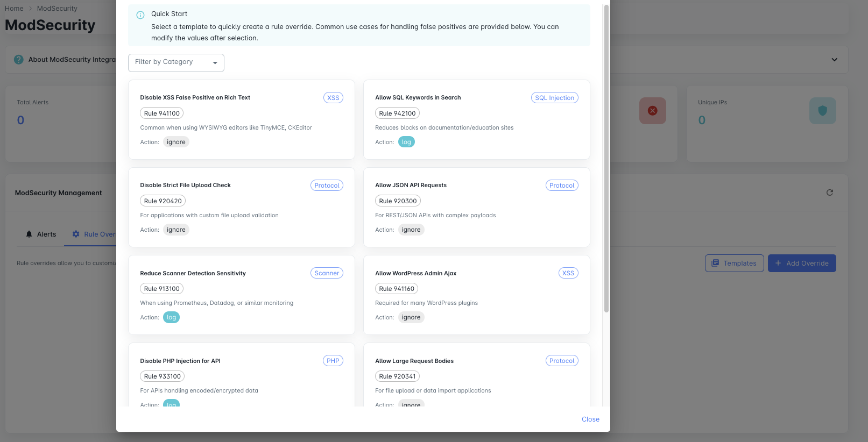Click the Unique IPs shield icon
Screen dimensions: 868x442
pyautogui.click(x=822, y=111)
